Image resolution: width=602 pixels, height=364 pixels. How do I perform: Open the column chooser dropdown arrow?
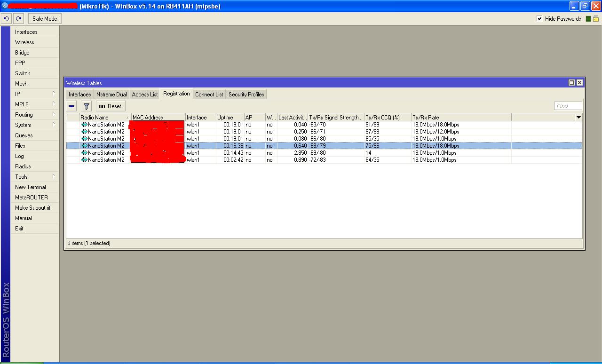pyautogui.click(x=578, y=117)
